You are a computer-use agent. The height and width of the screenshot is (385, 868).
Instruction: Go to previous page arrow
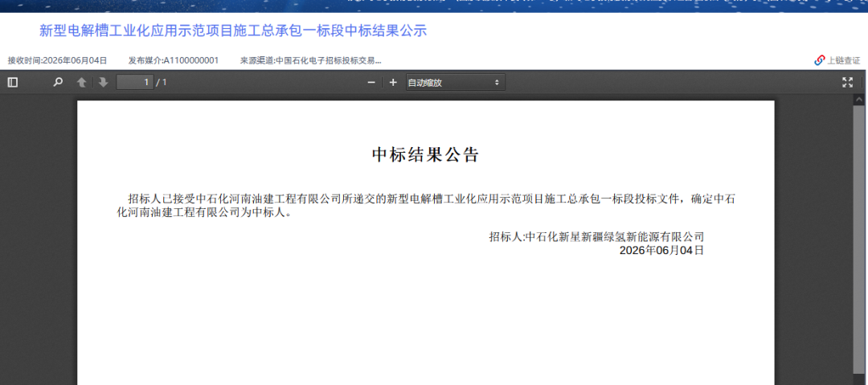81,83
